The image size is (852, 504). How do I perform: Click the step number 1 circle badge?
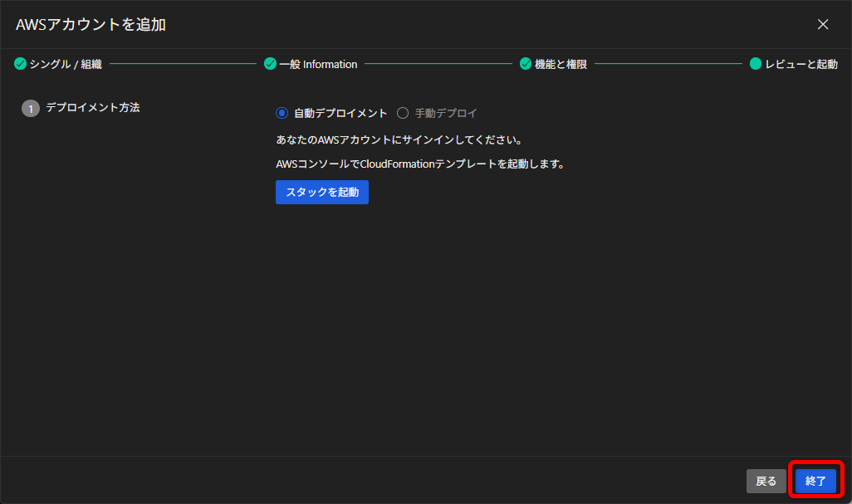(31, 109)
